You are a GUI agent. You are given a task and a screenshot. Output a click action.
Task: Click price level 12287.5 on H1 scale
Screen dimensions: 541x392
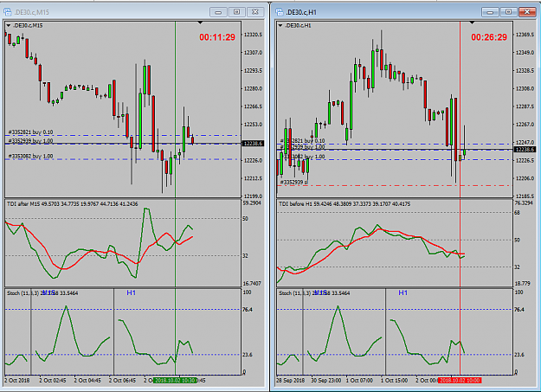click(525, 106)
